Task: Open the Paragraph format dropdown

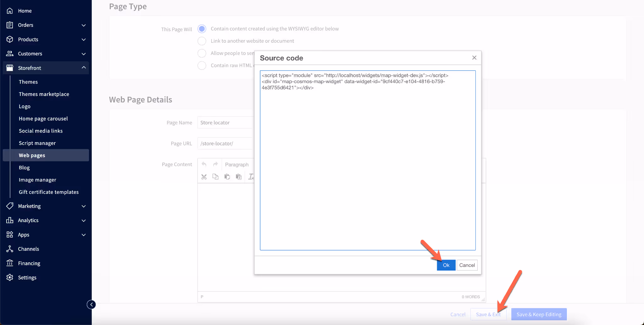Action: pyautogui.click(x=238, y=165)
